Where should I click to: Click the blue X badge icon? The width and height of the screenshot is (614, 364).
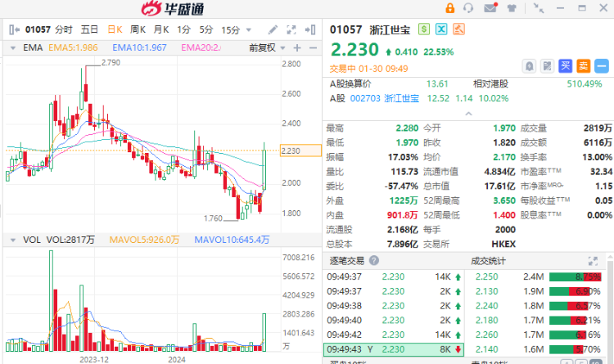(441, 29)
